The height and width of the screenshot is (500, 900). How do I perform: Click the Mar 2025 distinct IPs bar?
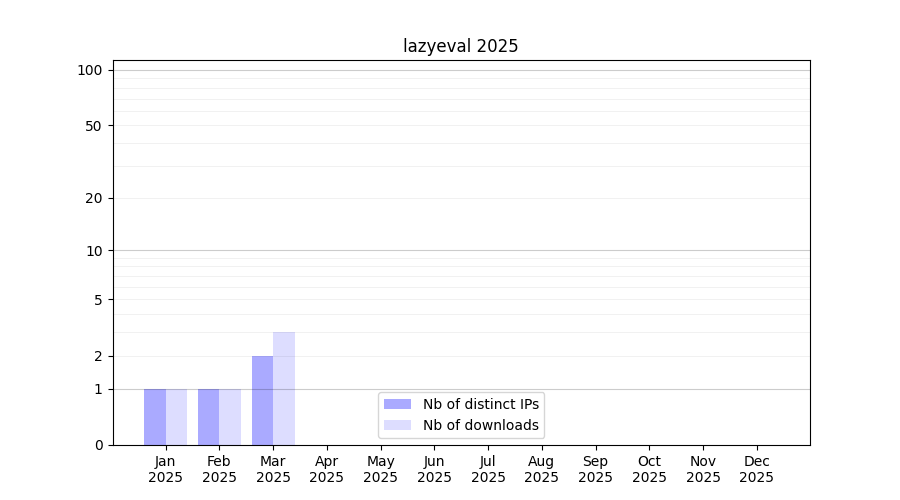[x=262, y=400]
